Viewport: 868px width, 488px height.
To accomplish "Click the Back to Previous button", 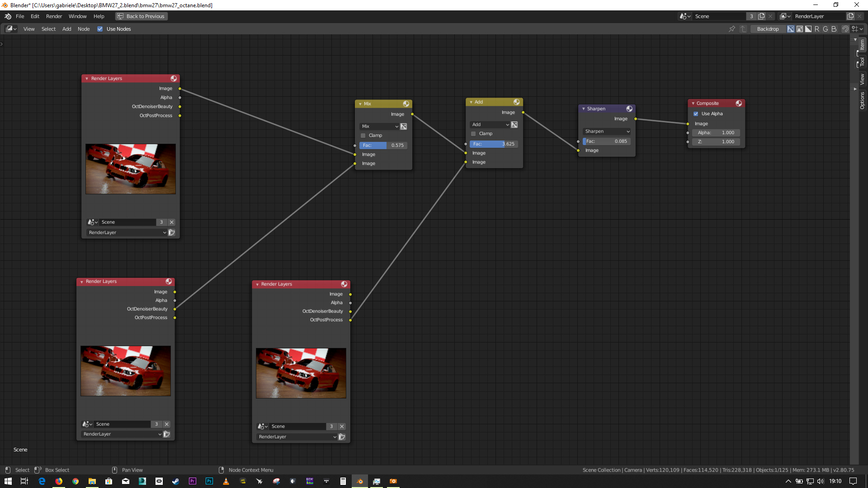I will pyautogui.click(x=141, y=16).
